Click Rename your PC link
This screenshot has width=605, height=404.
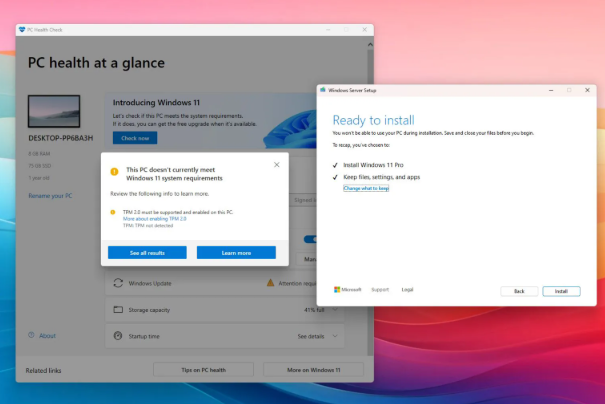click(50, 196)
